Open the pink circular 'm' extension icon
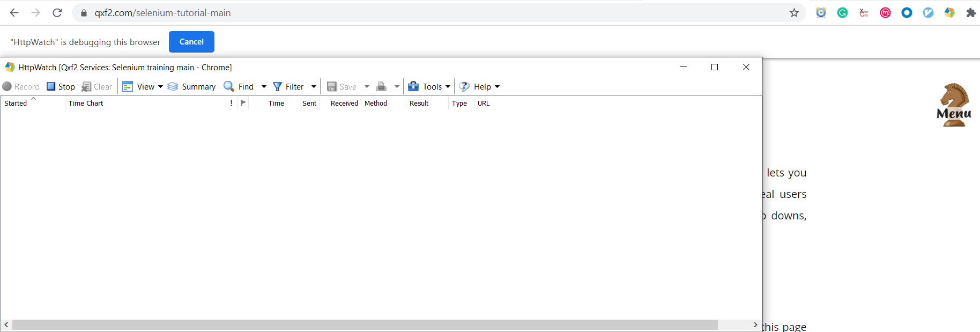Image resolution: width=980 pixels, height=332 pixels. tap(885, 13)
